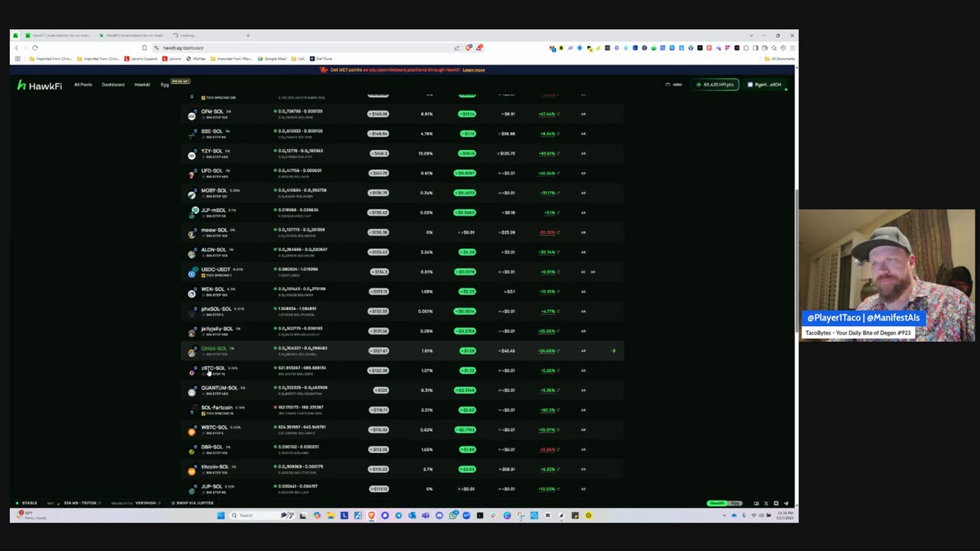Open the Egg nav item
Image resolution: width=980 pixels, height=551 pixels.
pos(165,84)
